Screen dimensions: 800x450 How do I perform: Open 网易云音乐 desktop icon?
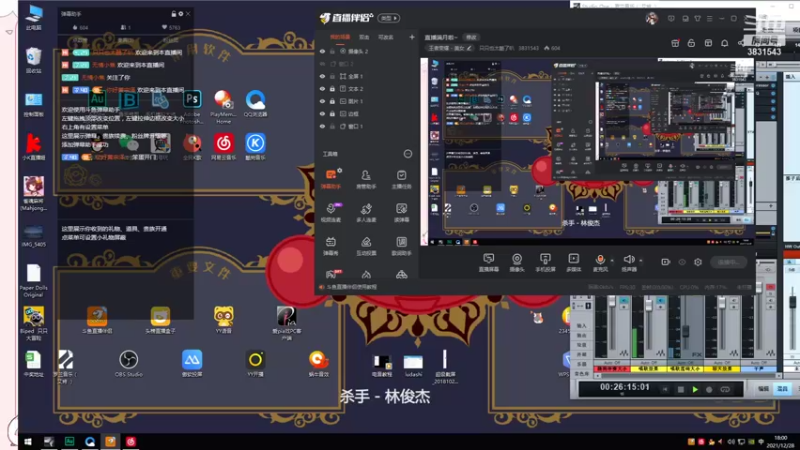[x=223, y=147]
